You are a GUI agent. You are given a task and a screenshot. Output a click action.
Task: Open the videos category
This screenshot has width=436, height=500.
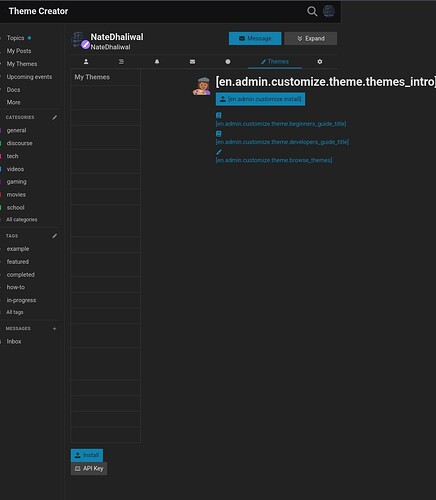pyautogui.click(x=15, y=169)
